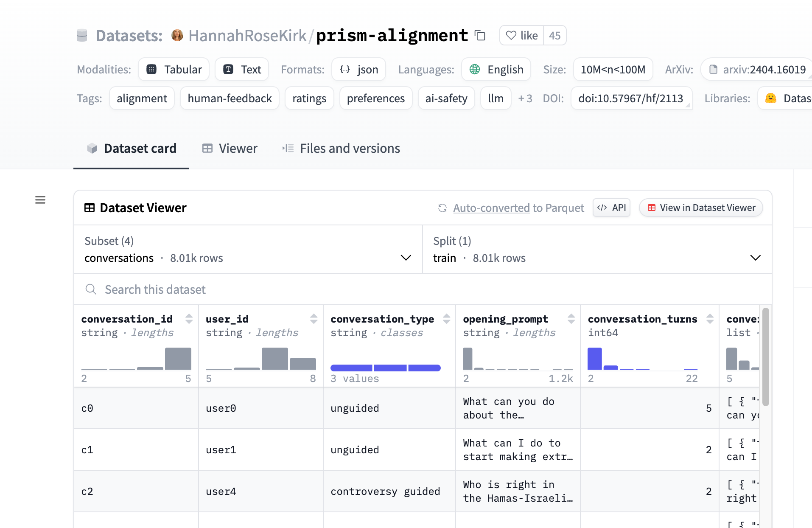Switch to the Viewer tab
This screenshot has width=812, height=528.
click(x=230, y=149)
